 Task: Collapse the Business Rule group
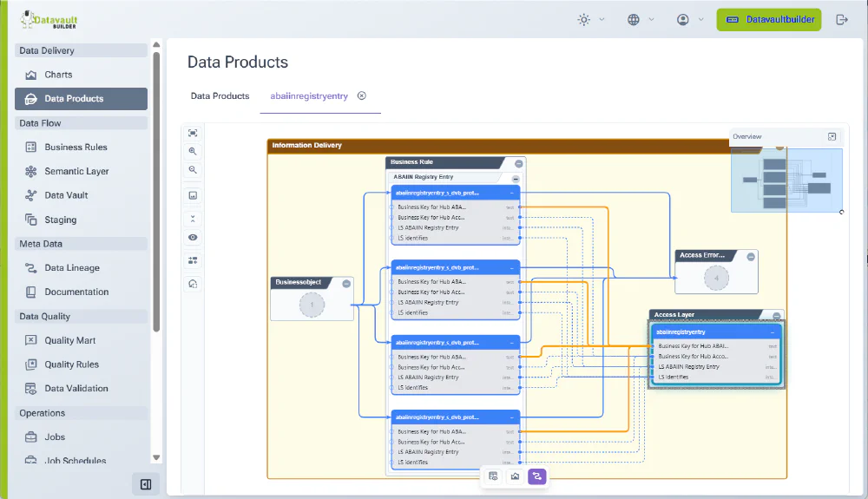coord(519,164)
